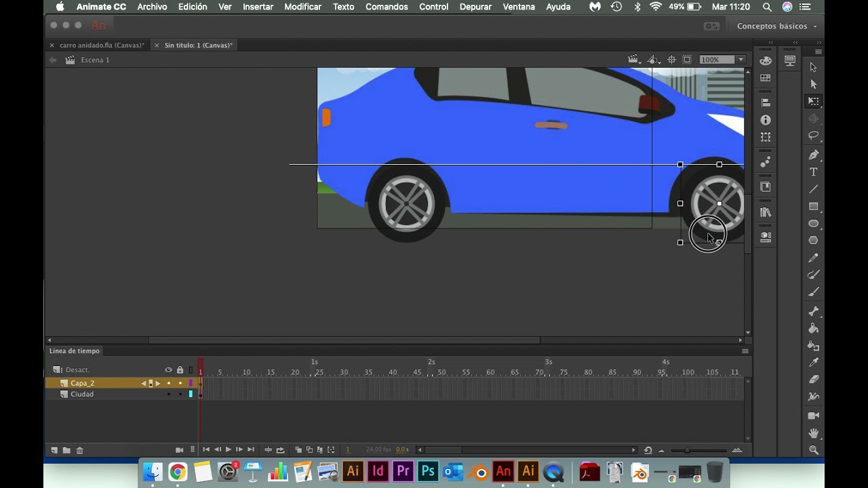The image size is (868, 488).
Task: Click the timeline zoom slider
Action: coord(698,450)
